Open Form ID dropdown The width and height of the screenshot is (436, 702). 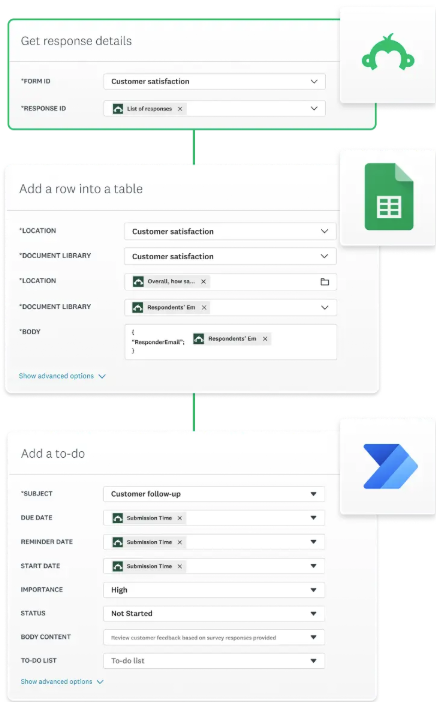coord(214,81)
